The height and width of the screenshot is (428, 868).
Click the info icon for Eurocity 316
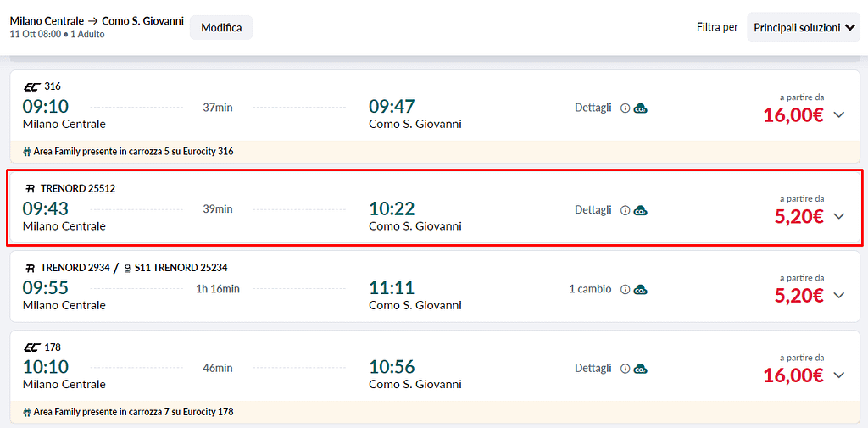pos(626,108)
